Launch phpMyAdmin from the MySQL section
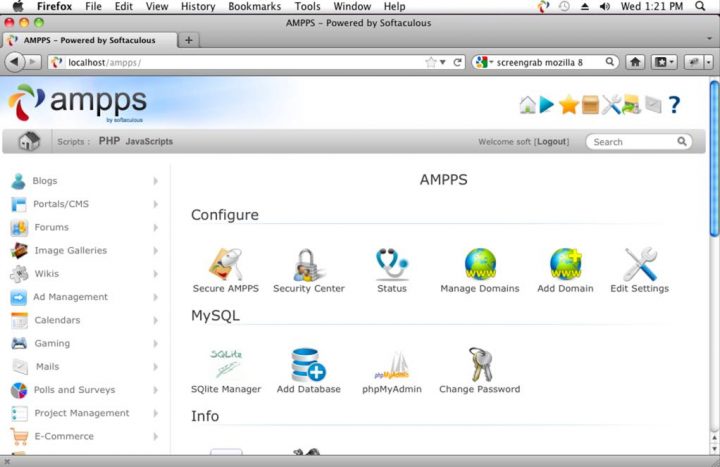This screenshot has width=720, height=467. point(392,366)
